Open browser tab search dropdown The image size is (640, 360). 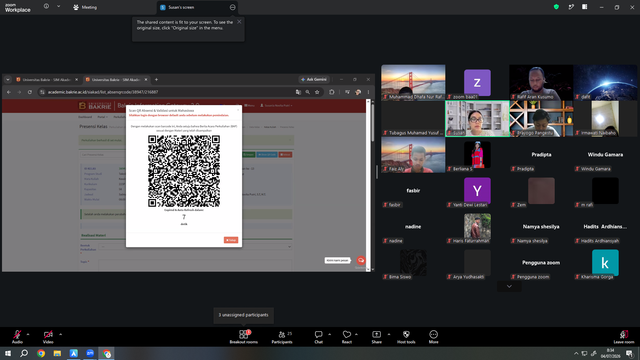tap(8, 80)
